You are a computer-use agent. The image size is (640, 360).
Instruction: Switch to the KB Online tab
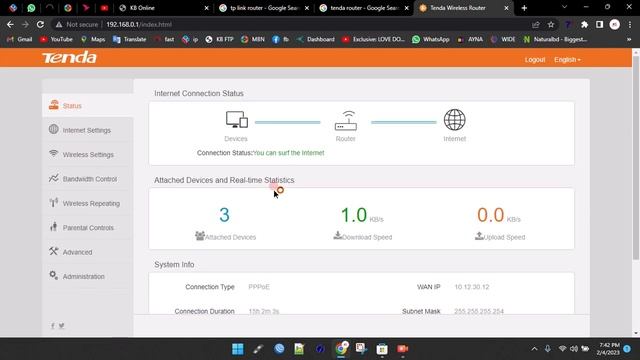163,8
